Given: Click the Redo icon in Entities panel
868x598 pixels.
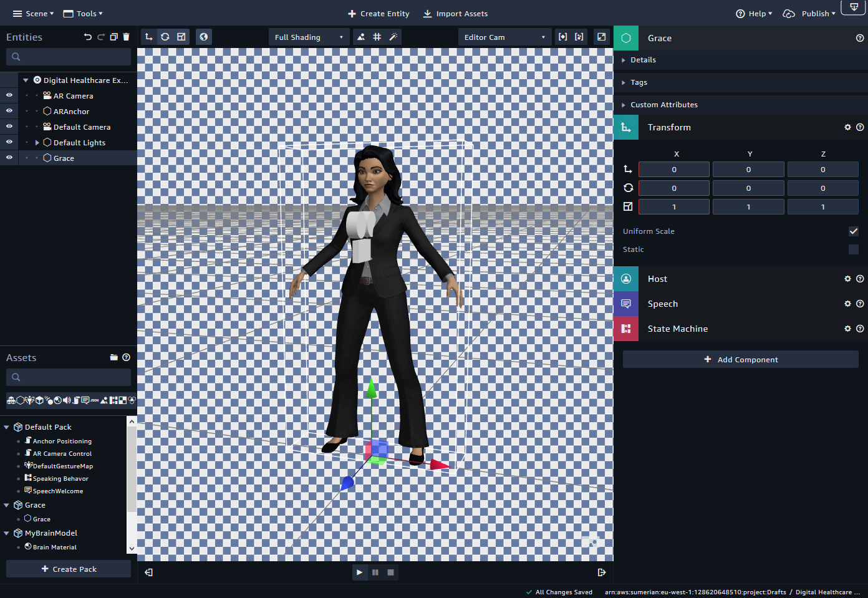Looking at the screenshot, I should point(101,37).
